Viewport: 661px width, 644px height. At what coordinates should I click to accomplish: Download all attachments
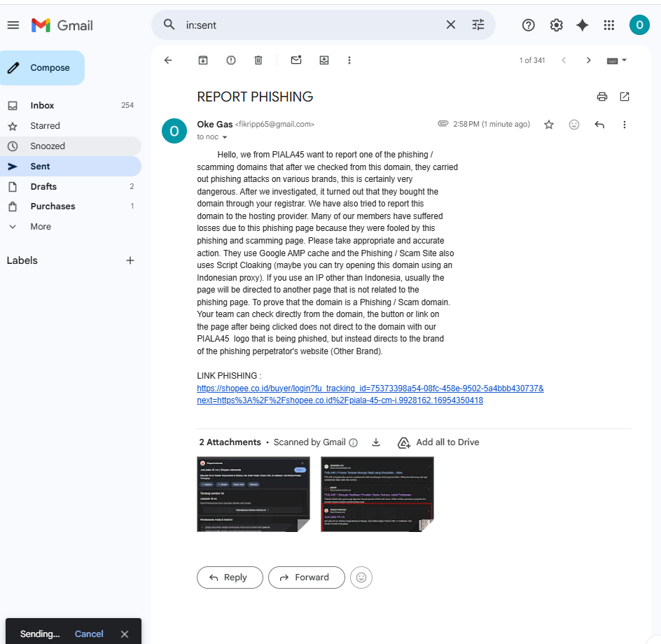tap(376, 442)
